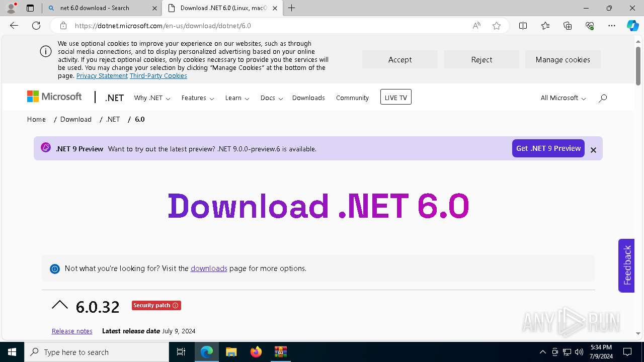Expand the Why .NET menu
This screenshot has width=644, height=362.
[152, 98]
